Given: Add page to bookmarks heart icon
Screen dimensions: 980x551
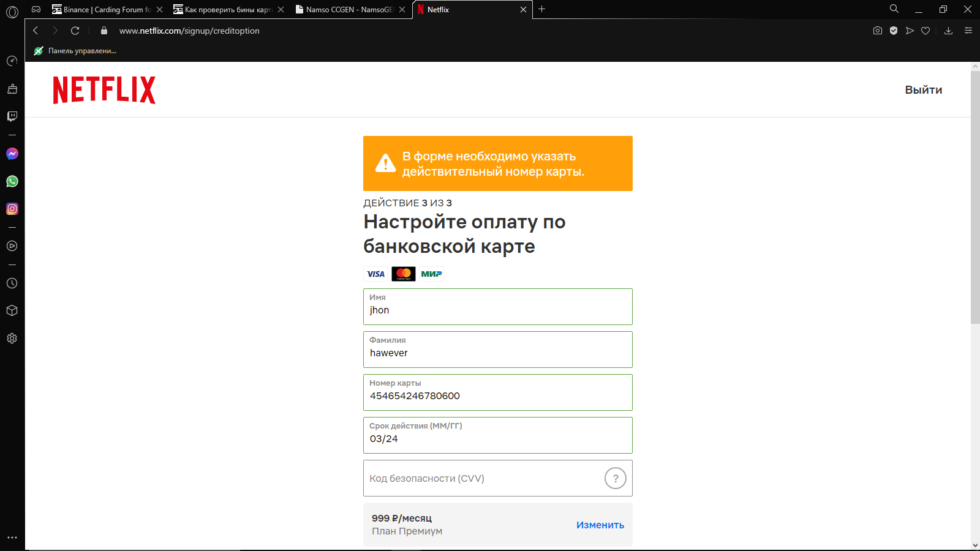Looking at the screenshot, I should click(x=925, y=31).
